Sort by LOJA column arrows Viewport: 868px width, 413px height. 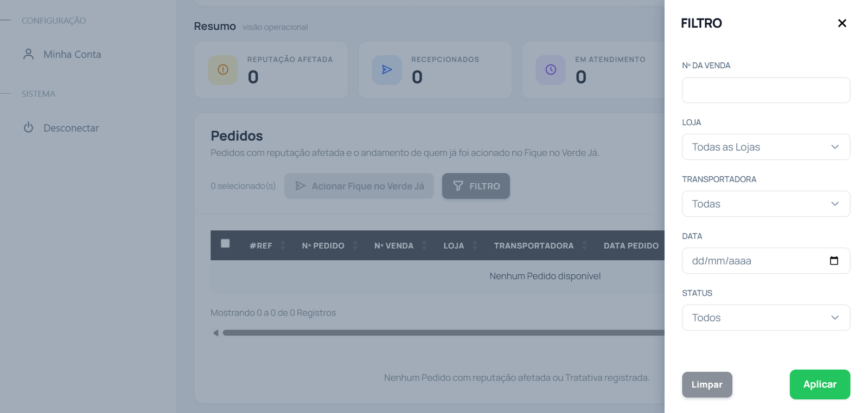click(x=475, y=246)
